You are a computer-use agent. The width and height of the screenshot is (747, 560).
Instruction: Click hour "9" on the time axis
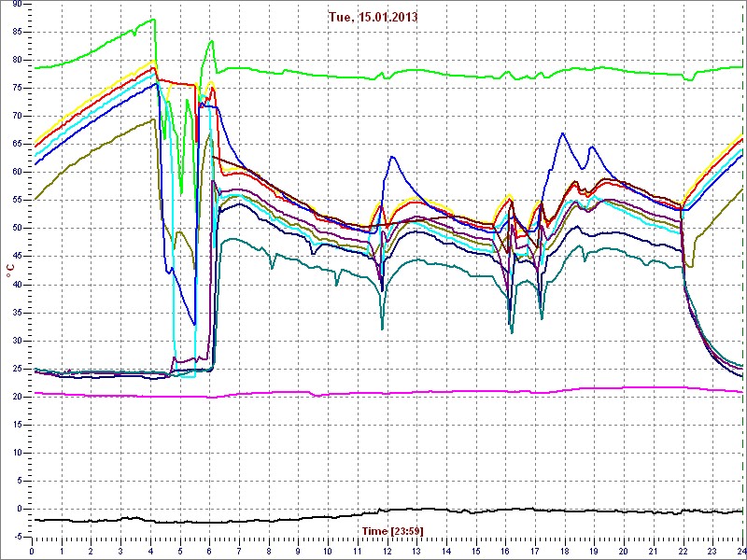(298, 551)
